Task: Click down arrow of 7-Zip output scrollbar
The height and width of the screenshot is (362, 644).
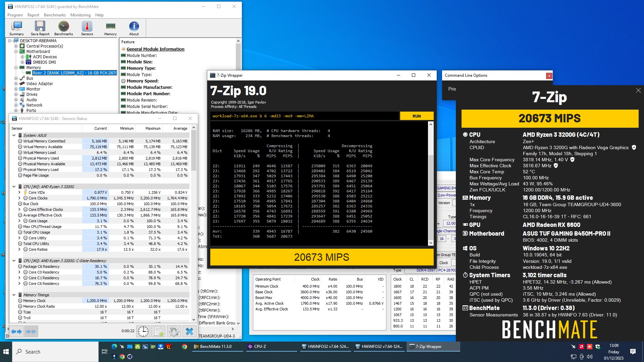Action: (431, 243)
